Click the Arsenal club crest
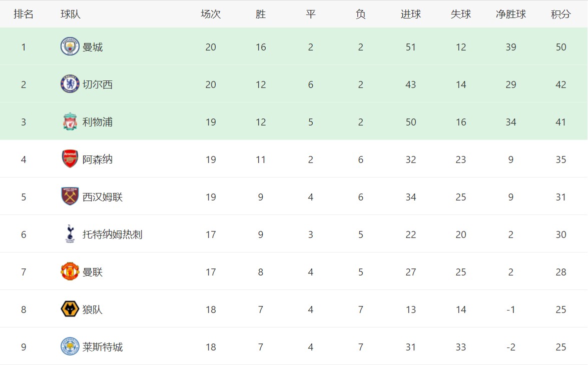588x365 pixels. click(70, 159)
